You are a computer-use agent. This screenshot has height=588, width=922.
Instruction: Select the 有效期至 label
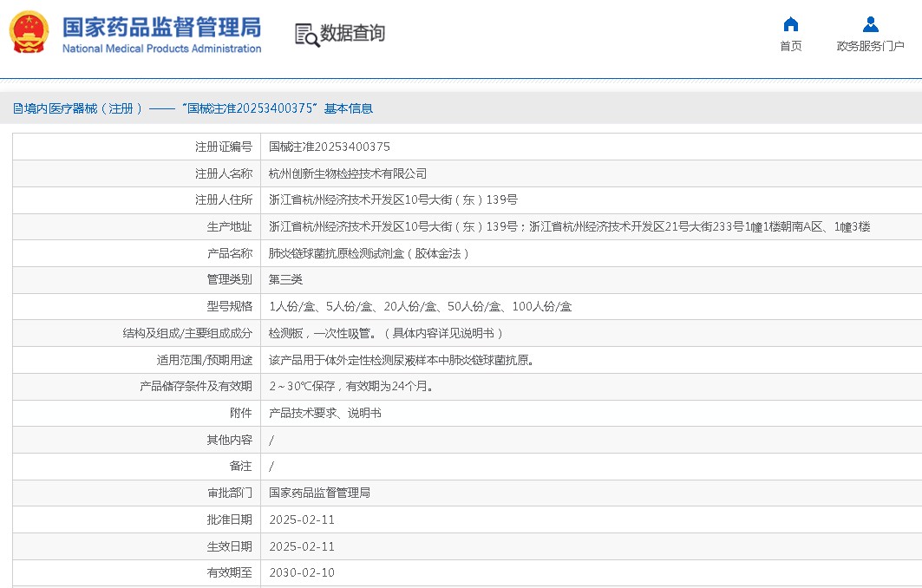229,572
